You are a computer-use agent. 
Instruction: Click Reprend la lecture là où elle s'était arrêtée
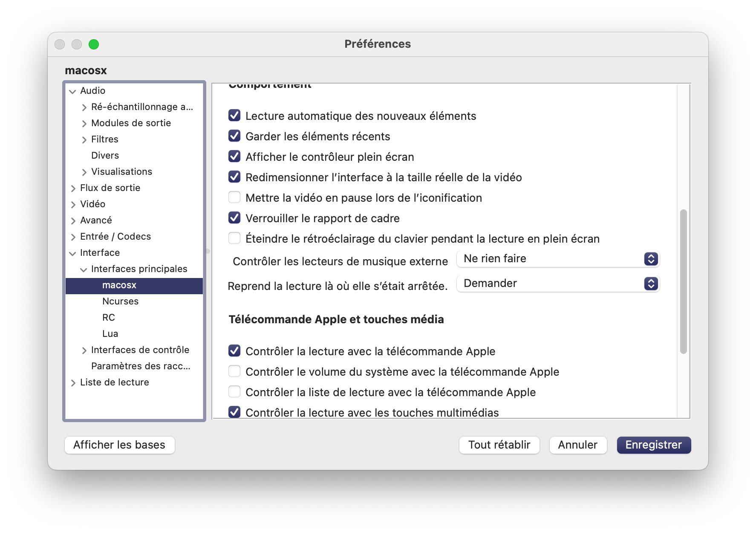coord(338,286)
